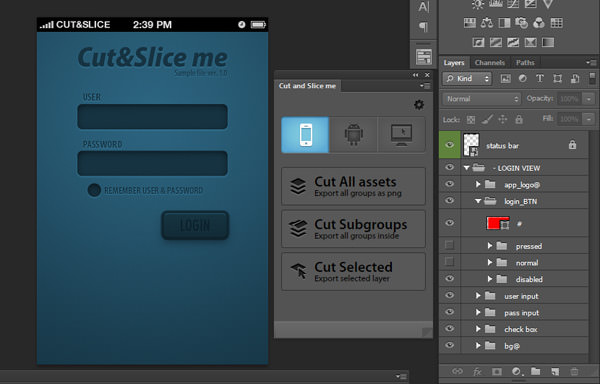Click the delete layer trash icon
Image resolution: width=600 pixels, height=384 pixels.
pos(574,371)
